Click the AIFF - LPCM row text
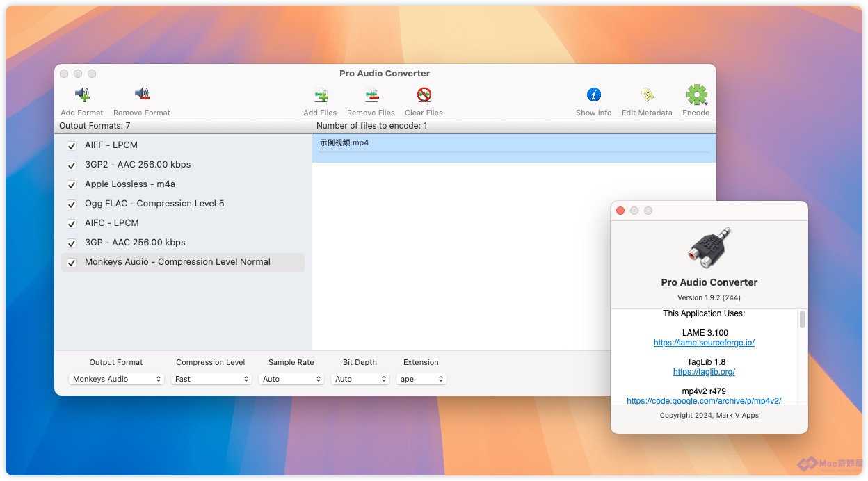Image resolution: width=868 pixels, height=481 pixels. click(111, 145)
